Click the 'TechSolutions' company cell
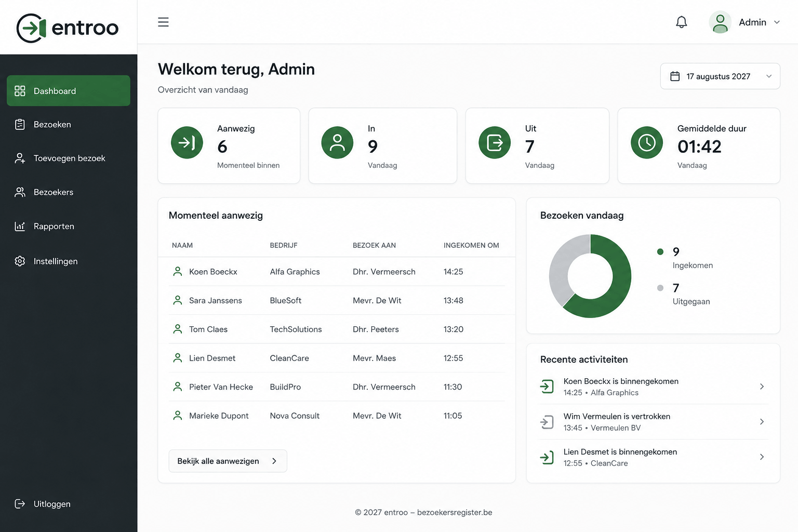The width and height of the screenshot is (798, 532). pyautogui.click(x=296, y=329)
